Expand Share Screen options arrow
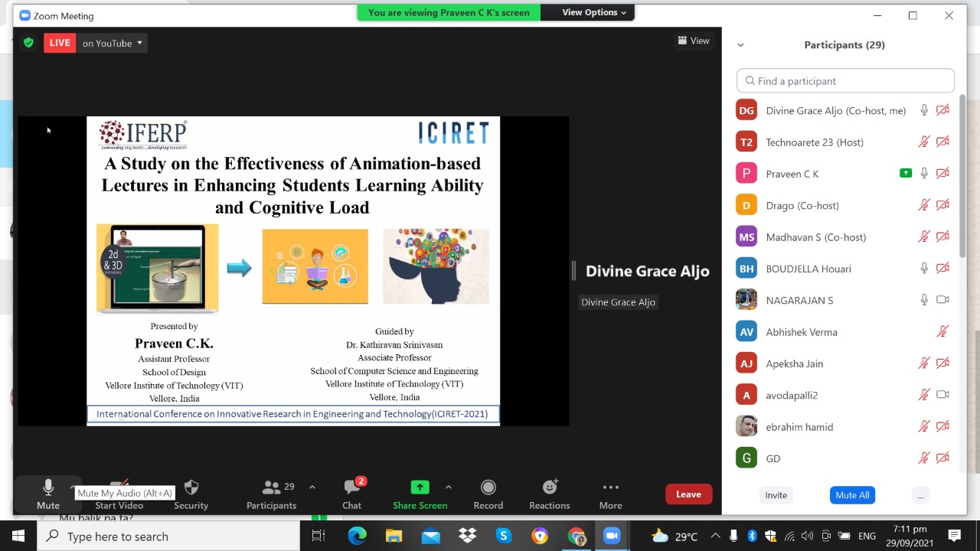 (449, 487)
